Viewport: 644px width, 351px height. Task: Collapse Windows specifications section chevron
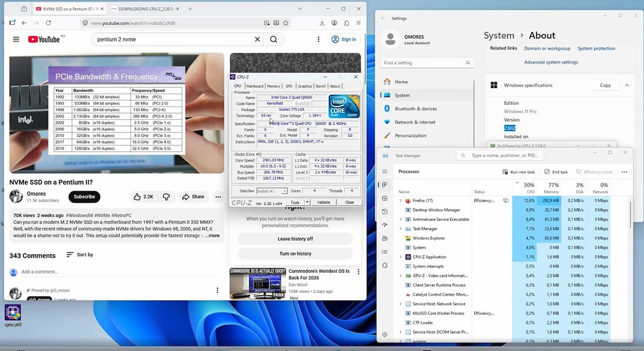point(627,85)
